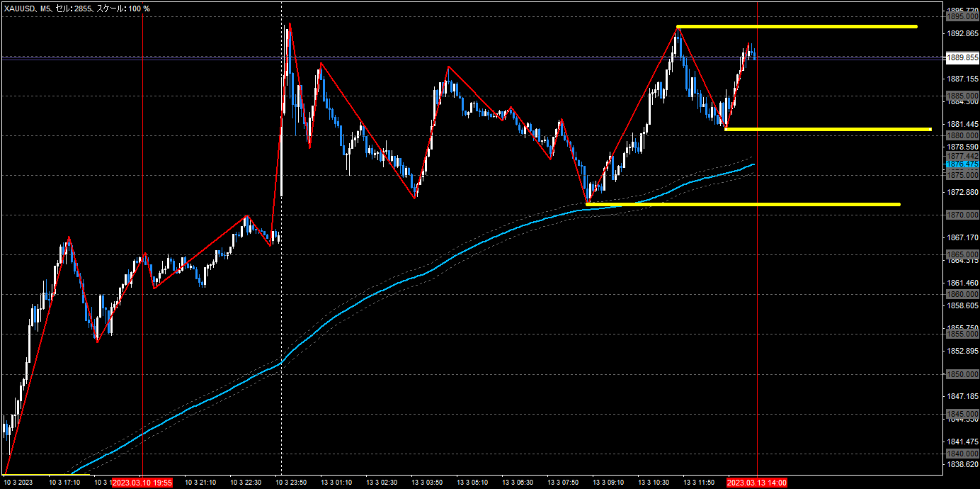This screenshot has height=489, width=980.
Task: Click the '10 3 21:10' time label
Action: [200, 483]
